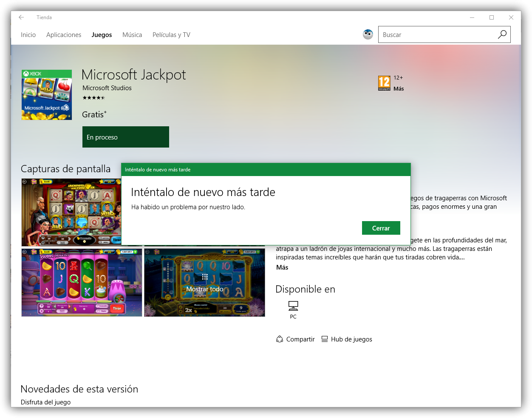Viewport: 532px width, 418px height.
Task: Expand the description with Más
Action: click(282, 267)
